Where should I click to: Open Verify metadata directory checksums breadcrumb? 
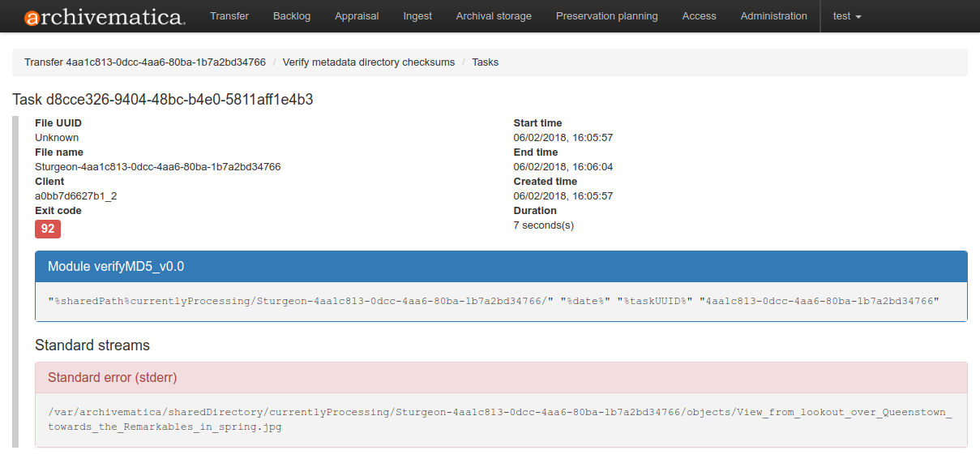pyautogui.click(x=369, y=62)
